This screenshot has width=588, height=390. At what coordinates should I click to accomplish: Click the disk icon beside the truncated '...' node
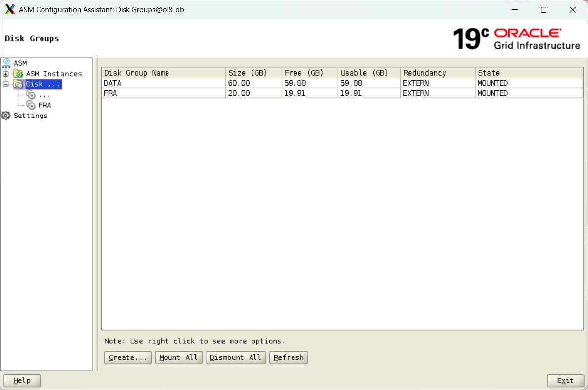(x=31, y=95)
